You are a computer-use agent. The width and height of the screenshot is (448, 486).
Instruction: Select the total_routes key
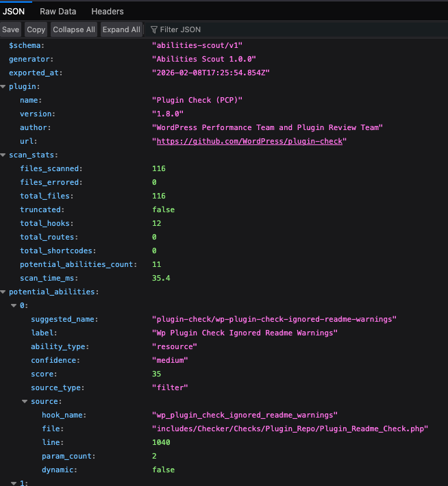[47, 237]
